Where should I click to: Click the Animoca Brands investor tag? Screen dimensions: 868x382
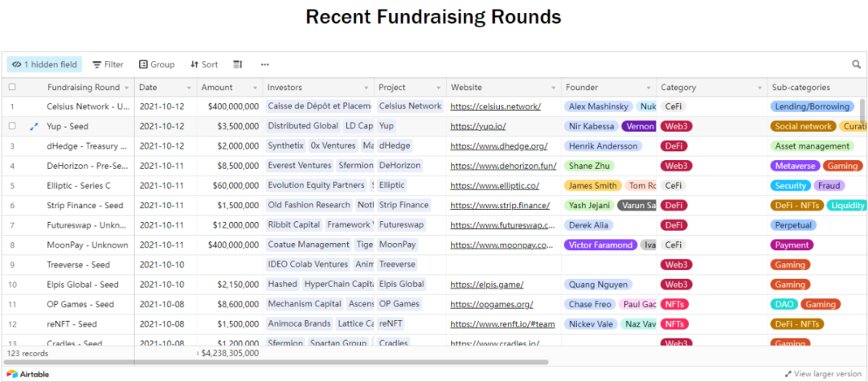pyautogui.click(x=300, y=324)
